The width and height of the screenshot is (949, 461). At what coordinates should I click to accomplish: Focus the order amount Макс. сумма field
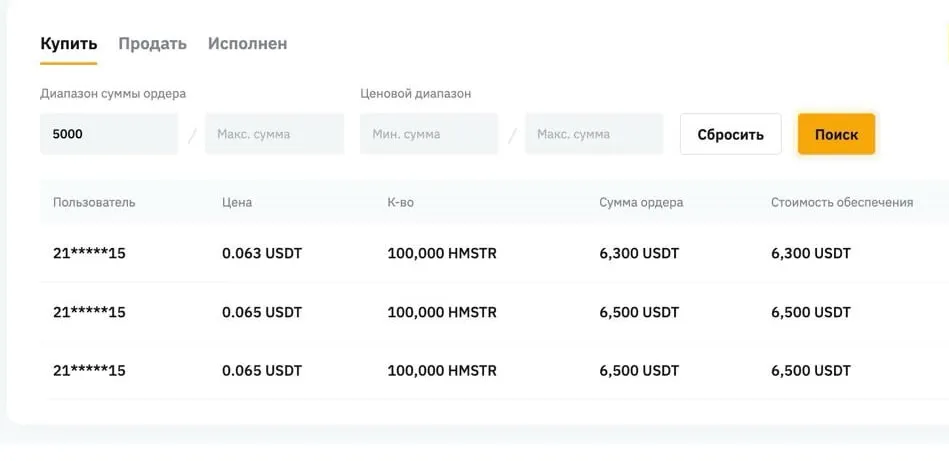pos(273,134)
